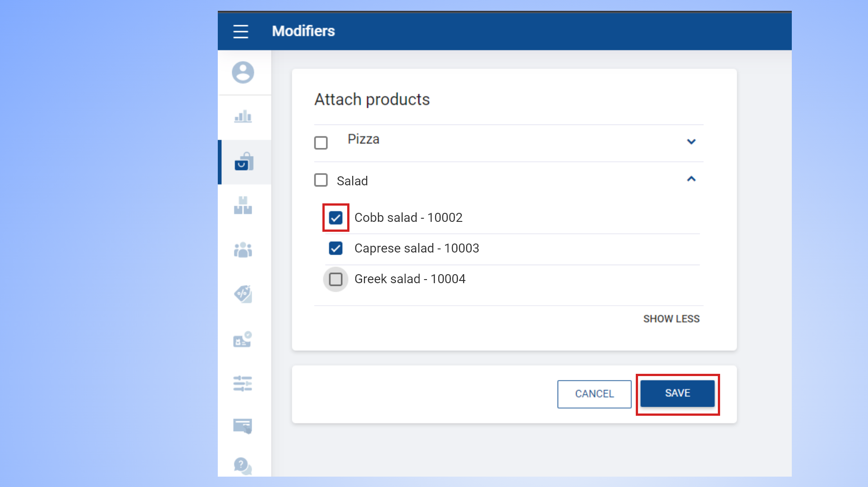Image resolution: width=868 pixels, height=487 pixels.
Task: Uncheck Cobb salad - 10002
Action: (336, 218)
